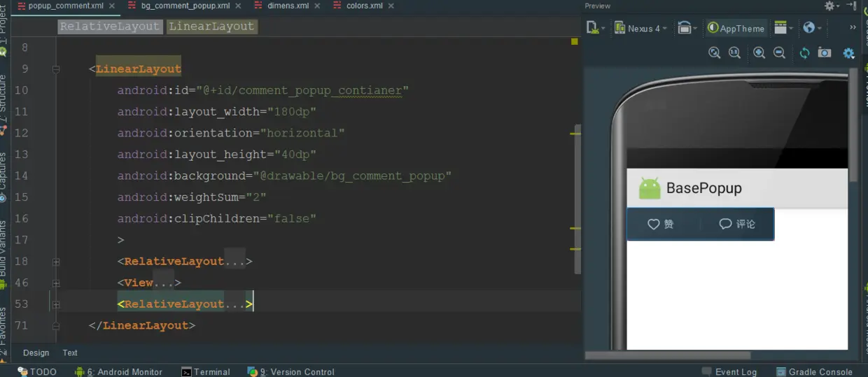Click the weightSum "2" value

click(256, 197)
